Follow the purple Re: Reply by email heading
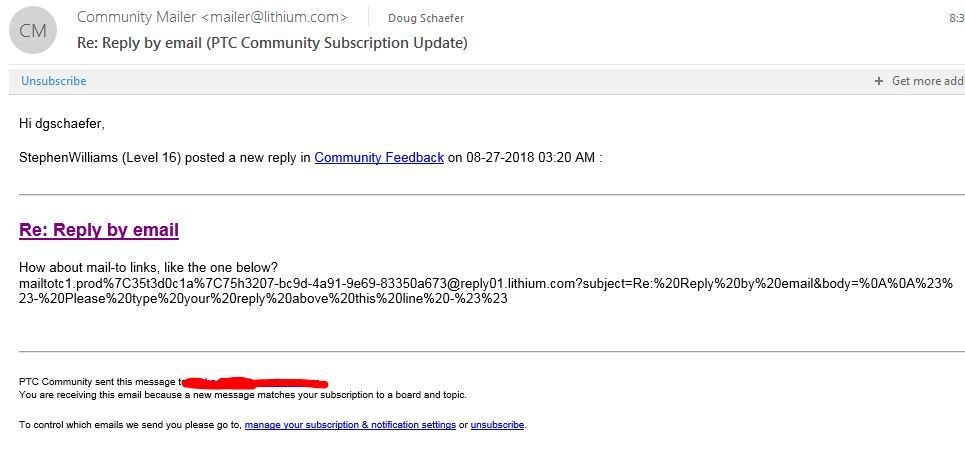The width and height of the screenshot is (965, 469). [99, 230]
